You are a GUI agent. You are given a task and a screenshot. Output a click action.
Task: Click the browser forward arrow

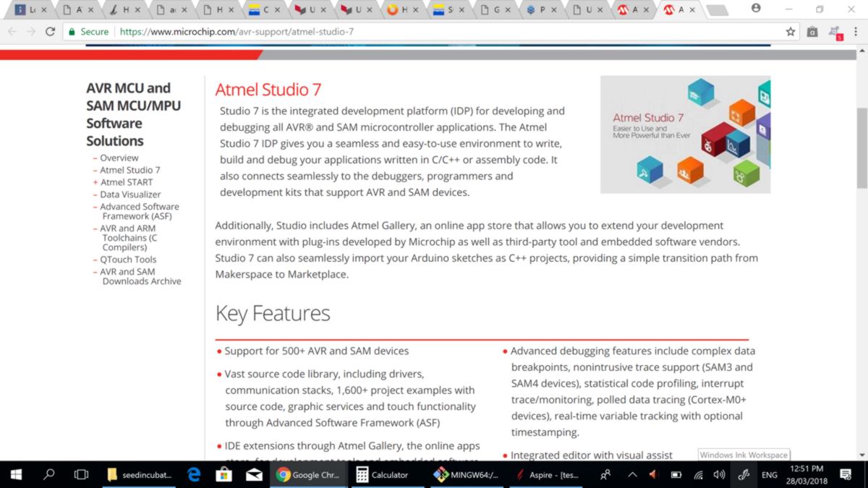click(31, 32)
